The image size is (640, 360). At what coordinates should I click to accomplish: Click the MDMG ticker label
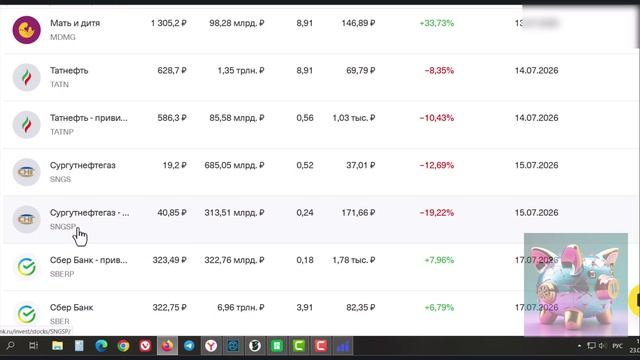62,37
